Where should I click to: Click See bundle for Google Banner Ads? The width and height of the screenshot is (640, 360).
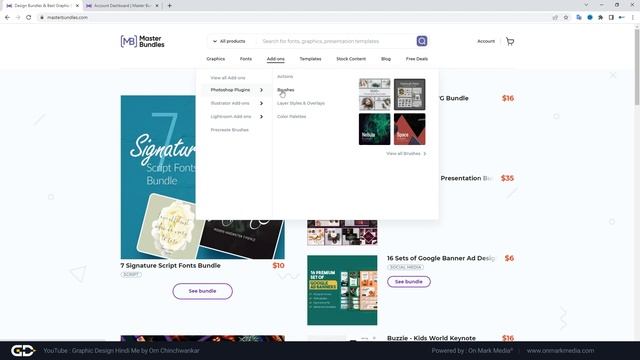pyautogui.click(x=409, y=282)
